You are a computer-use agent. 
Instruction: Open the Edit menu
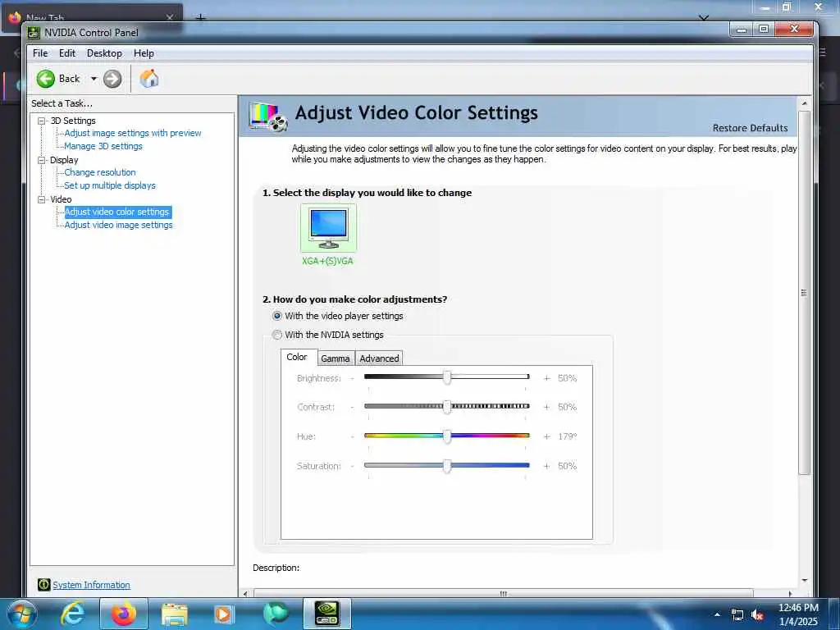point(67,53)
